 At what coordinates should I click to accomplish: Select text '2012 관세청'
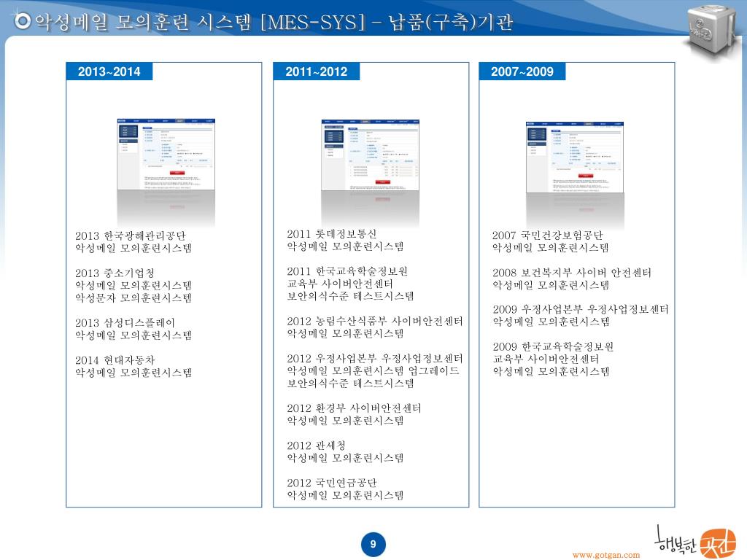tap(317, 446)
